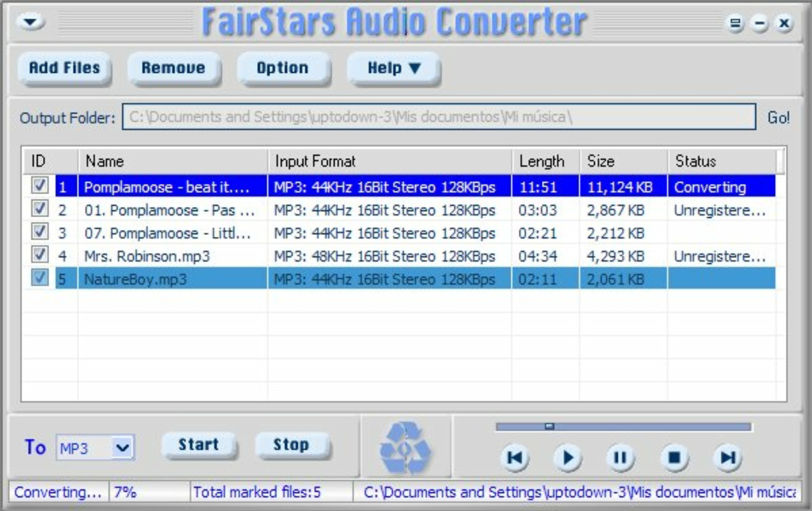The width and height of the screenshot is (812, 511).
Task: Minimize the FairStars window
Action: coord(760,24)
